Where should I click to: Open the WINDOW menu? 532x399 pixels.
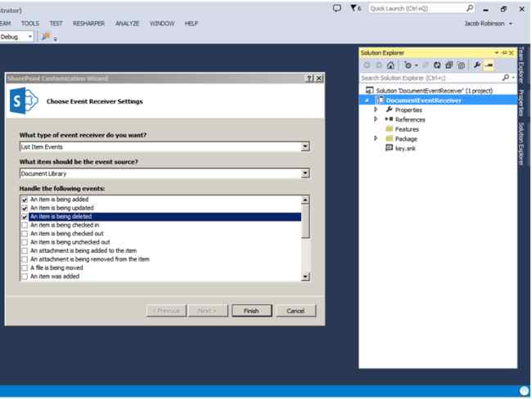tap(162, 24)
